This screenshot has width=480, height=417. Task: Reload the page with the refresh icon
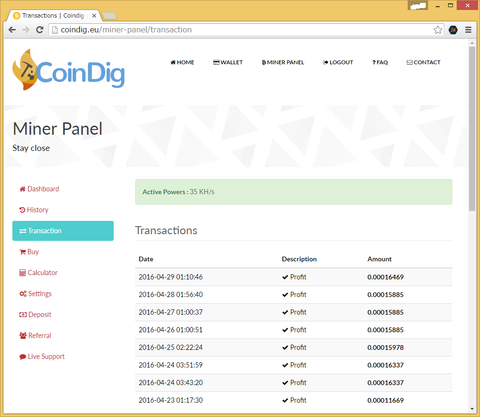[39, 30]
